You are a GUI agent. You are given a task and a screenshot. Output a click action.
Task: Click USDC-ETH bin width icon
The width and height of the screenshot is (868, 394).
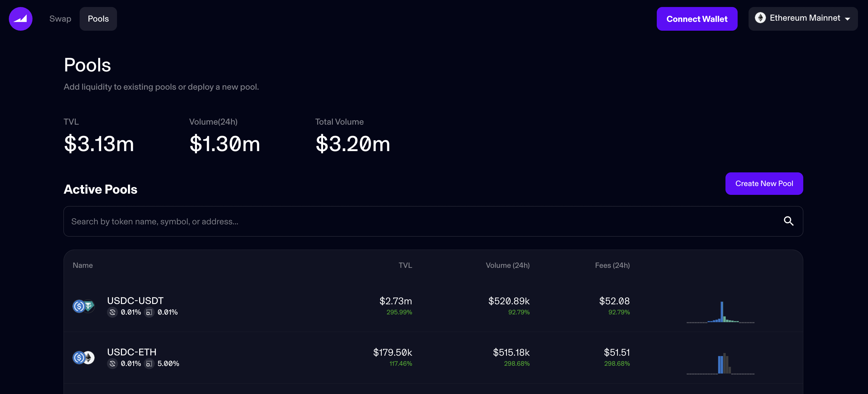click(149, 364)
